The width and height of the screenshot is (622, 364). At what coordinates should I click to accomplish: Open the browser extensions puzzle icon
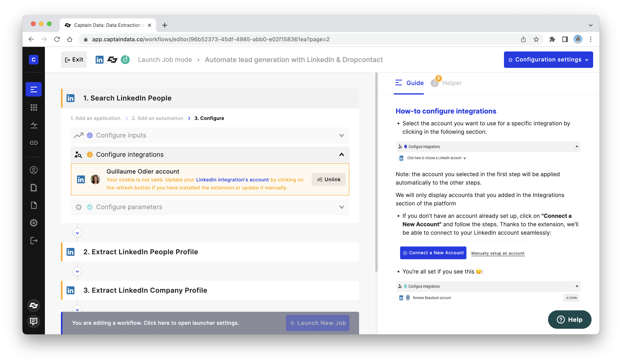pyautogui.click(x=552, y=39)
